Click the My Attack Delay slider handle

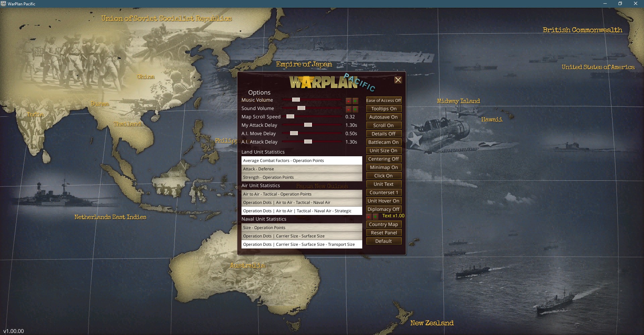(x=308, y=125)
